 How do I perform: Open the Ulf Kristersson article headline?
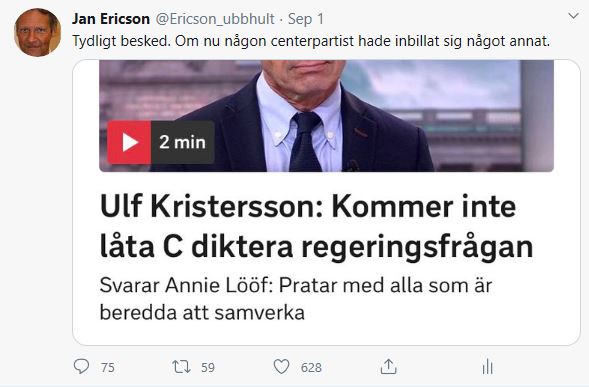coord(316,227)
